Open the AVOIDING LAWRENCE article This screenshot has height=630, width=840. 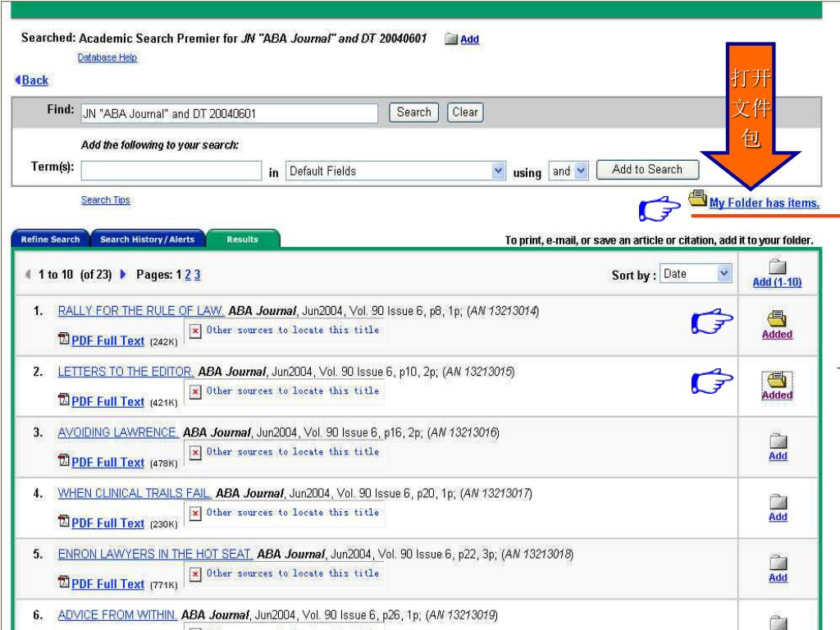[118, 432]
